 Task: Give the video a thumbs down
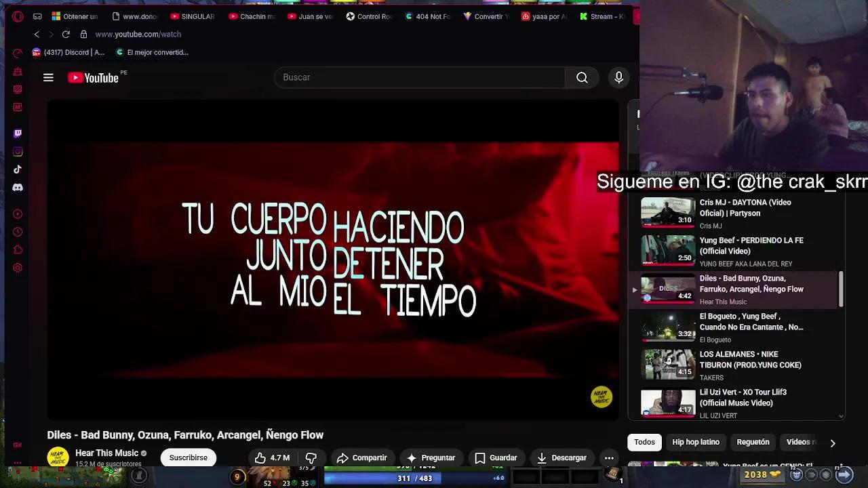[x=311, y=457]
